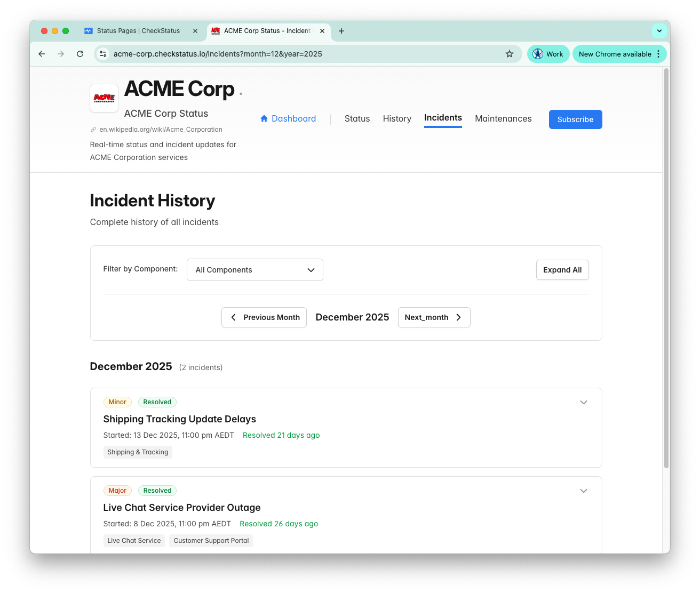Expand the Live Chat Service Provider Outage incident
The image size is (700, 593).
coord(584,491)
